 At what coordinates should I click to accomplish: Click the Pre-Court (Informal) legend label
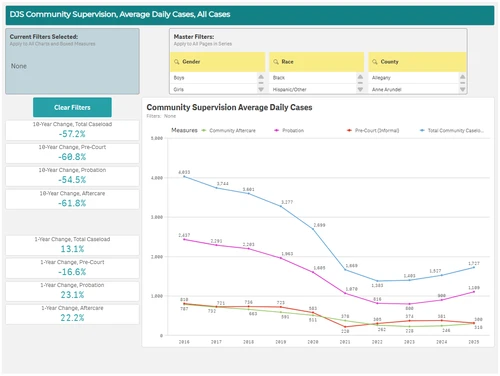pos(377,130)
